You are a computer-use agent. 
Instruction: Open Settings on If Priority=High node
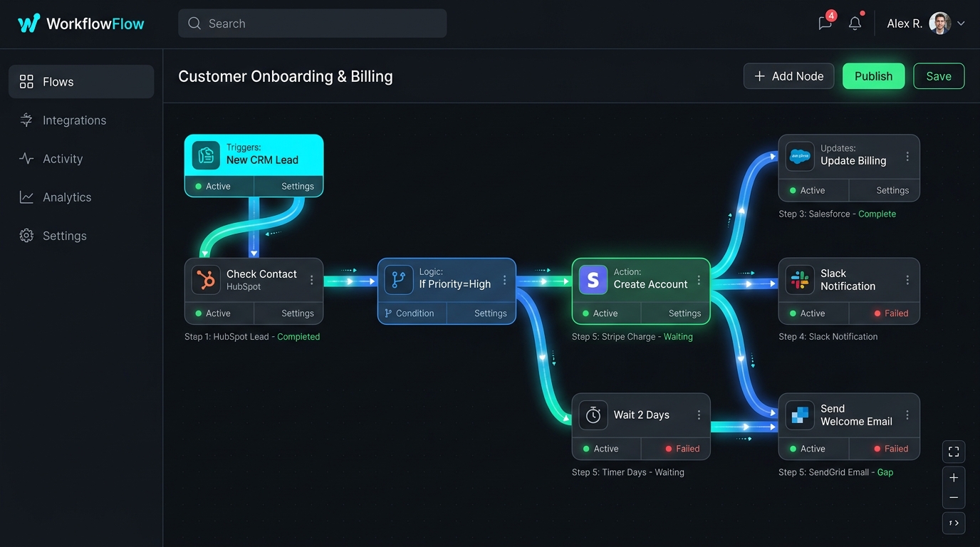[491, 313]
